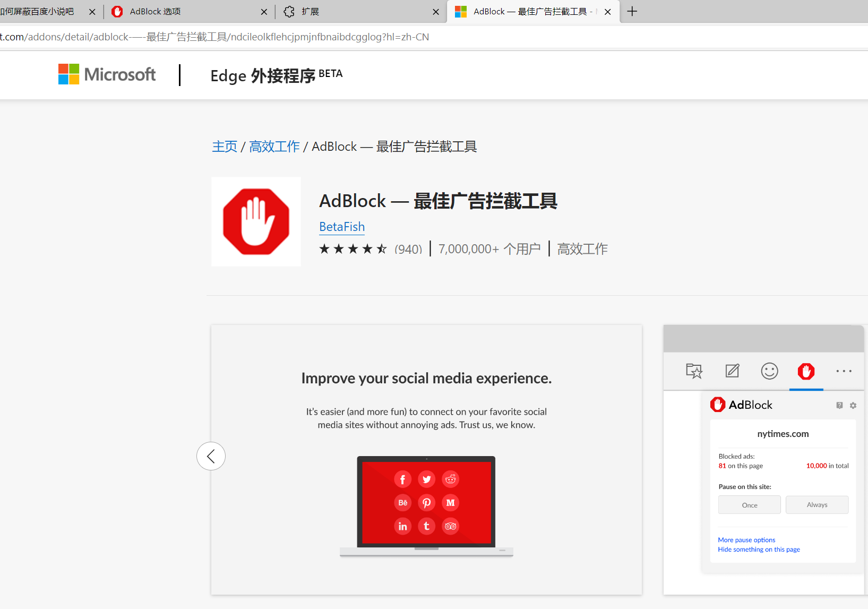Click the Always pause button
The width and height of the screenshot is (868, 609).
click(817, 505)
